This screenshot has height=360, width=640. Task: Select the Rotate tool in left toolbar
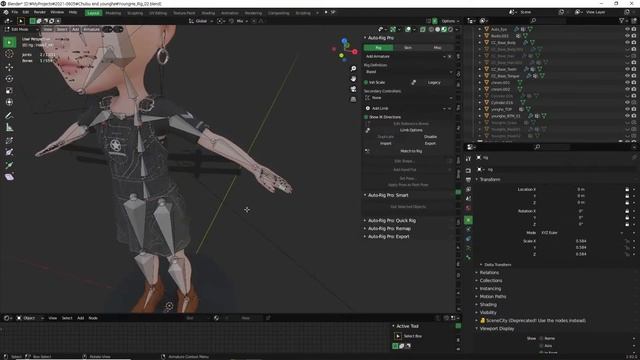click(x=9, y=79)
